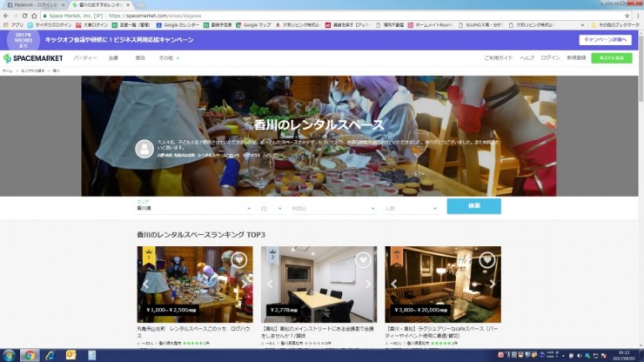Click green ホストになる button
The height and width of the screenshot is (362, 644).
click(x=612, y=58)
